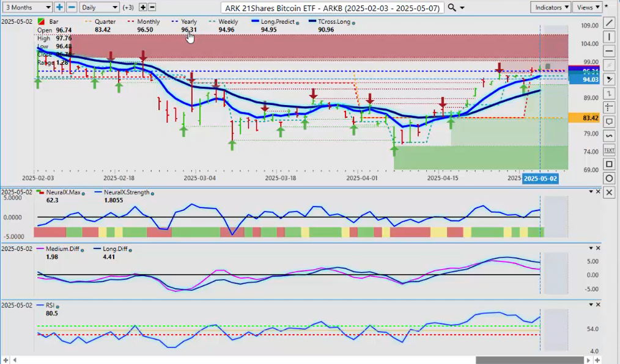Screen dimensions: 620x364
Task: Click the NeuralX.Max legend label
Action: pyautogui.click(x=63, y=192)
